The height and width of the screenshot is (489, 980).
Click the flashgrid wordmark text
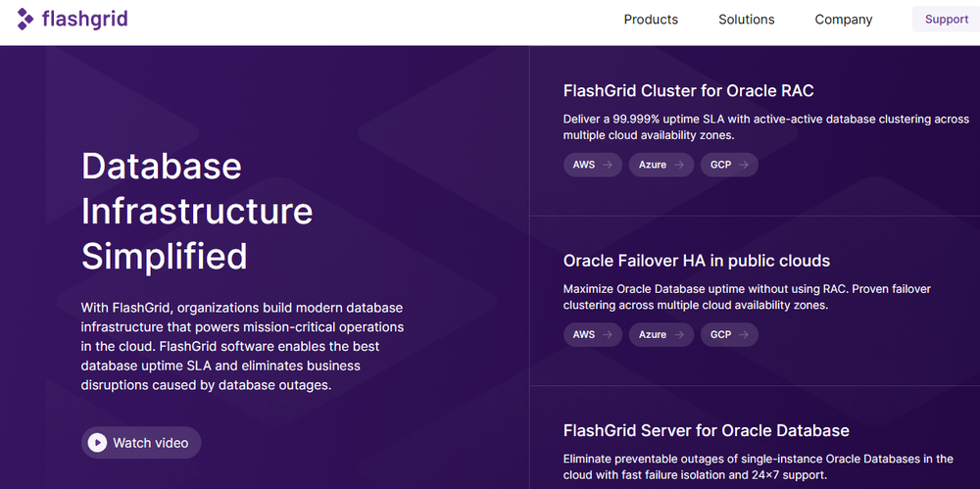84,20
